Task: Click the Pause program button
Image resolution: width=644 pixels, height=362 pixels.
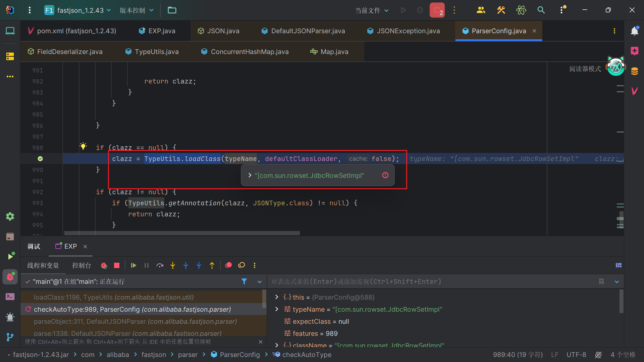Action: [147, 265]
